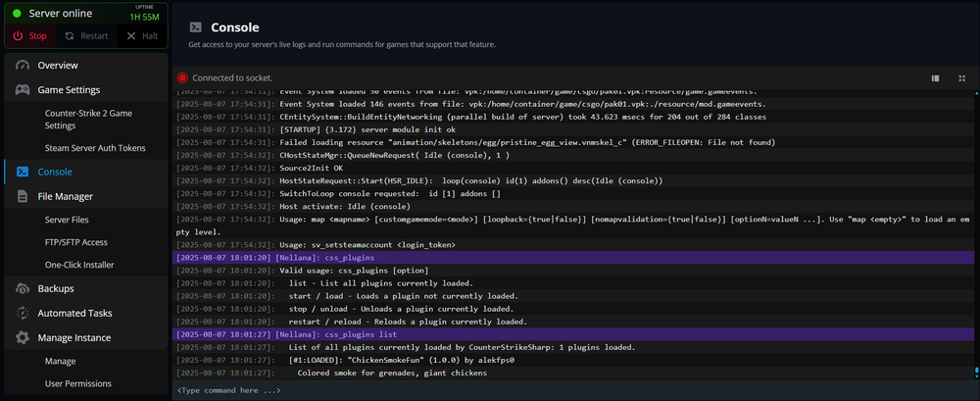Restart the server
The image size is (980, 401).
pyautogui.click(x=84, y=36)
